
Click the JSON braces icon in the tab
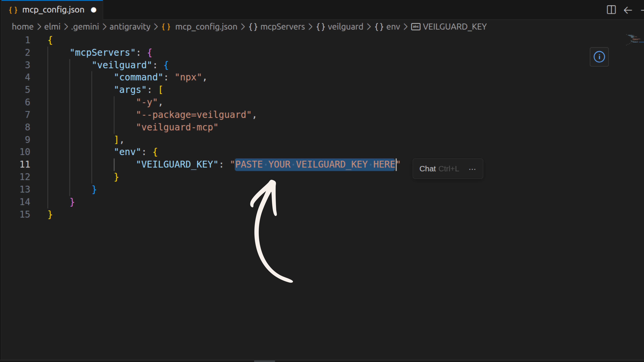pyautogui.click(x=13, y=10)
